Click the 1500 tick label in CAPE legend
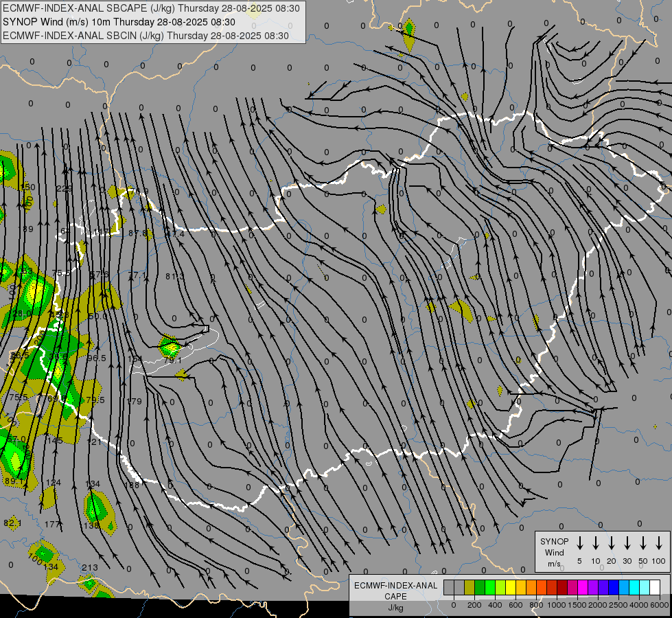 point(577,605)
